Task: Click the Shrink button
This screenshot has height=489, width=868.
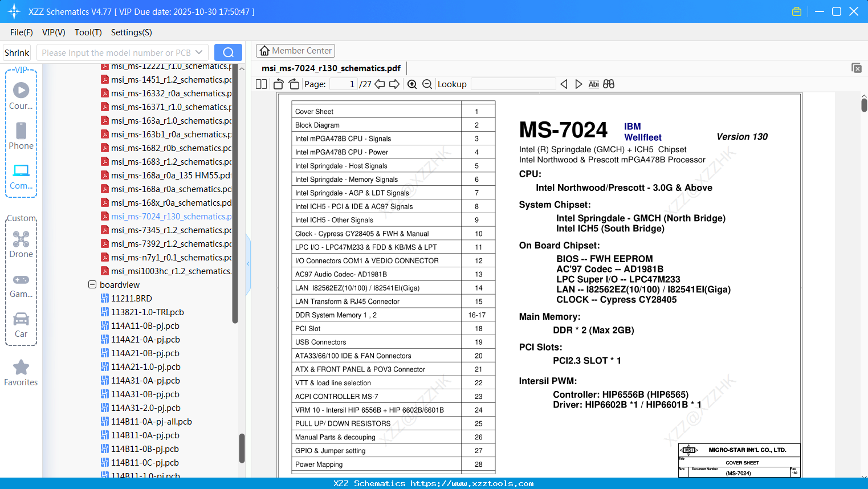Action: coord(17,52)
